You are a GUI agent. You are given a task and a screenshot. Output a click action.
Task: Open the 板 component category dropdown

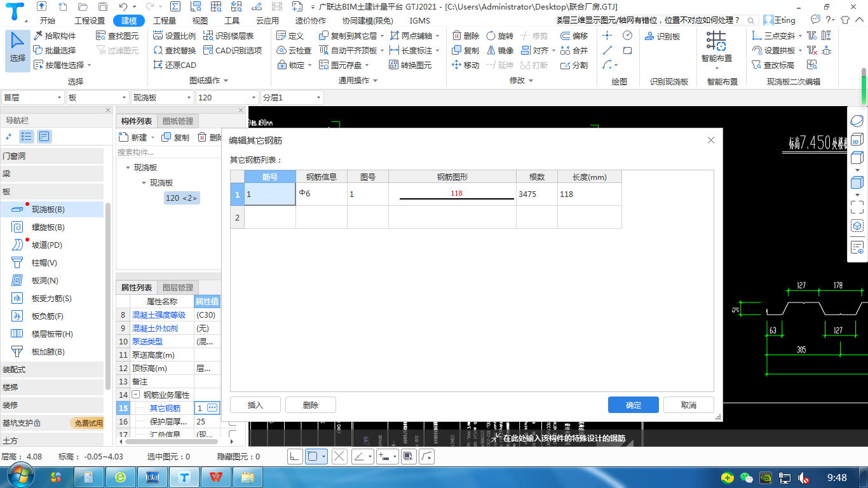click(97, 97)
